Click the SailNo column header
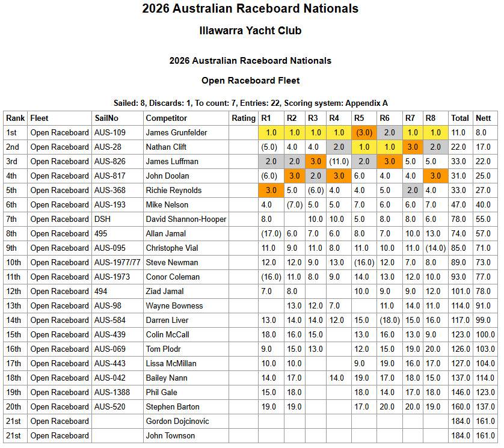The width and height of the screenshot is (504, 448). [x=106, y=118]
